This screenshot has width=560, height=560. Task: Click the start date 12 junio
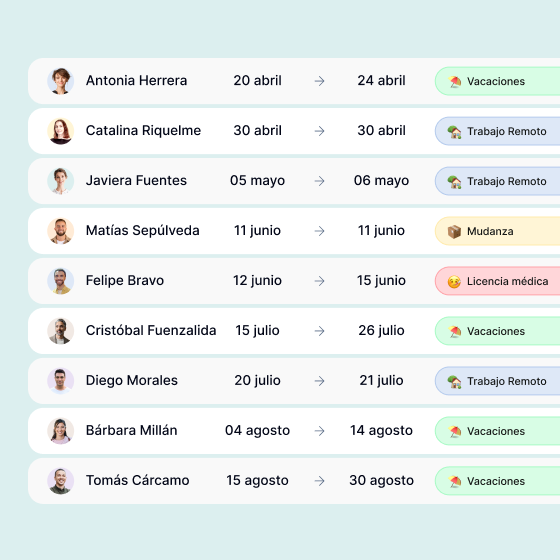click(x=258, y=281)
